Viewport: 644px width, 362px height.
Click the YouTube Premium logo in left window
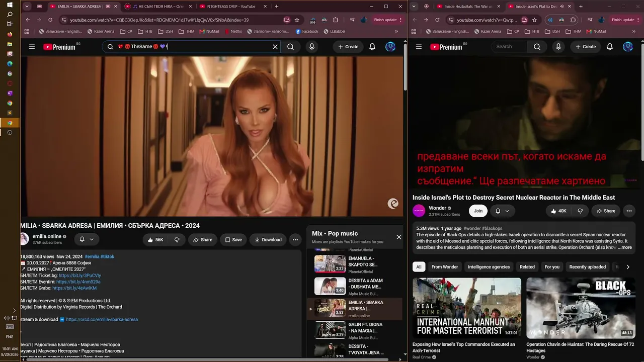59,47
